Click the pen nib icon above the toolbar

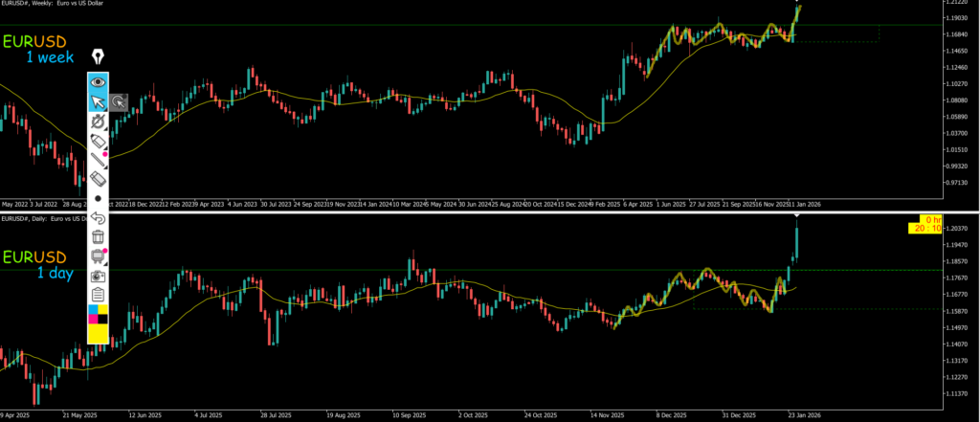click(98, 58)
